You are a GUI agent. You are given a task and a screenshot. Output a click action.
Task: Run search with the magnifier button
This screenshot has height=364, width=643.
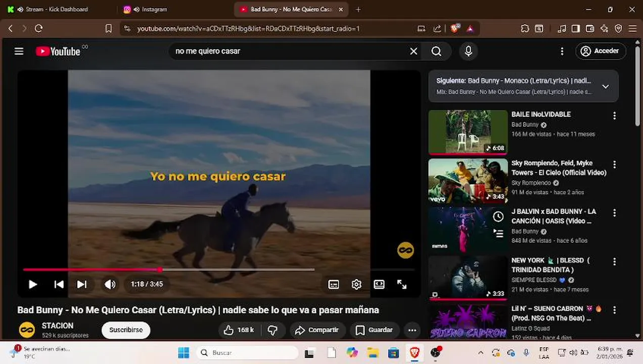[436, 51]
